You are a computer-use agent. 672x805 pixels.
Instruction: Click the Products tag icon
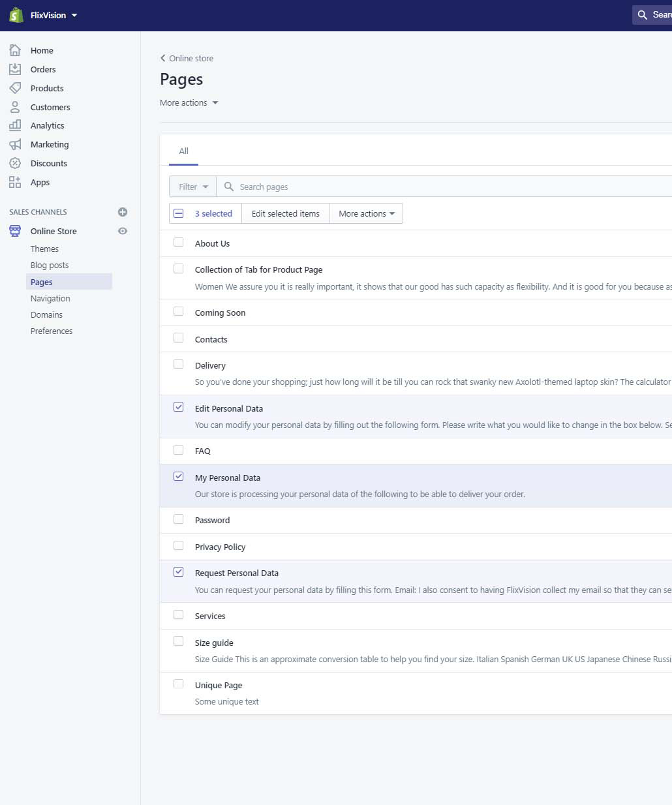(15, 88)
